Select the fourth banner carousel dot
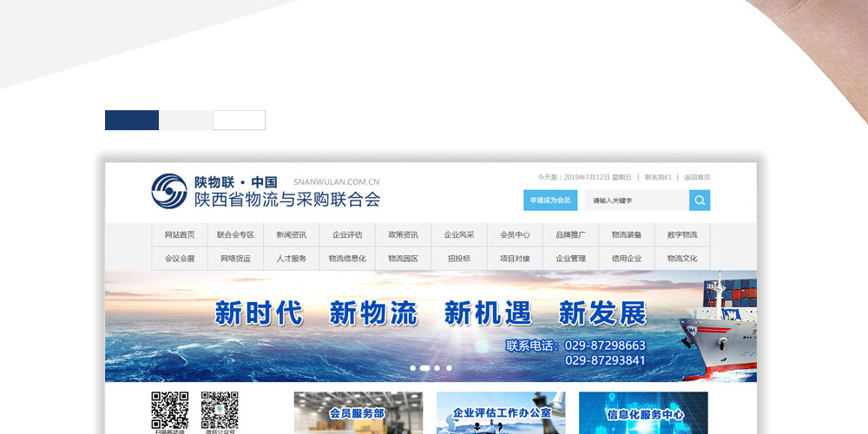 click(449, 368)
